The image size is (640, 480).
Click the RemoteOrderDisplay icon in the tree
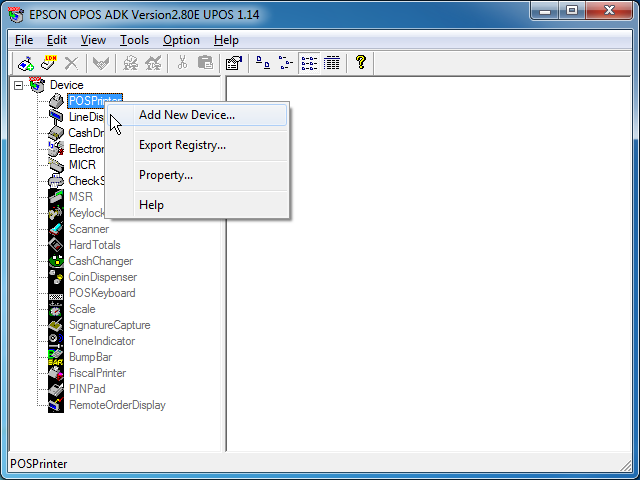click(56, 405)
